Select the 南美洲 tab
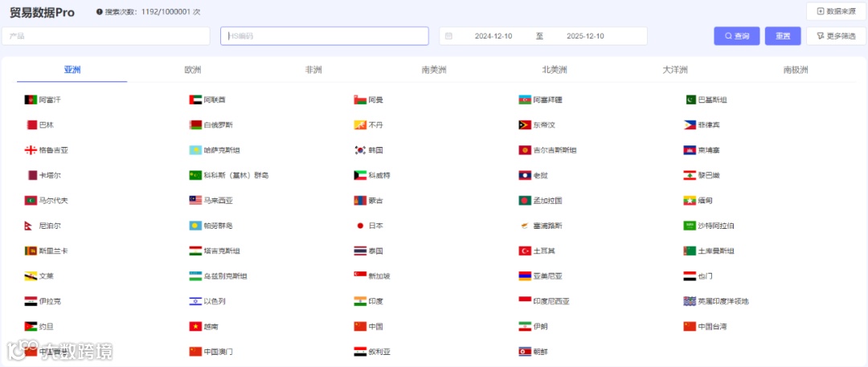 434,70
